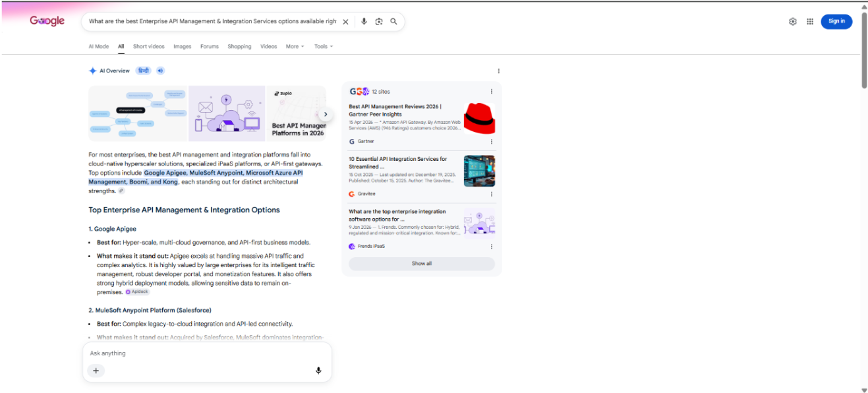Open the Google apps grid icon
This screenshot has width=868, height=393.
pyautogui.click(x=810, y=22)
